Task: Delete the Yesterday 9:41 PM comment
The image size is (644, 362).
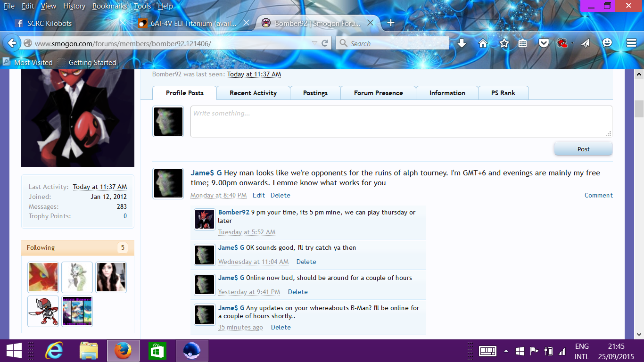Action: 298,292
